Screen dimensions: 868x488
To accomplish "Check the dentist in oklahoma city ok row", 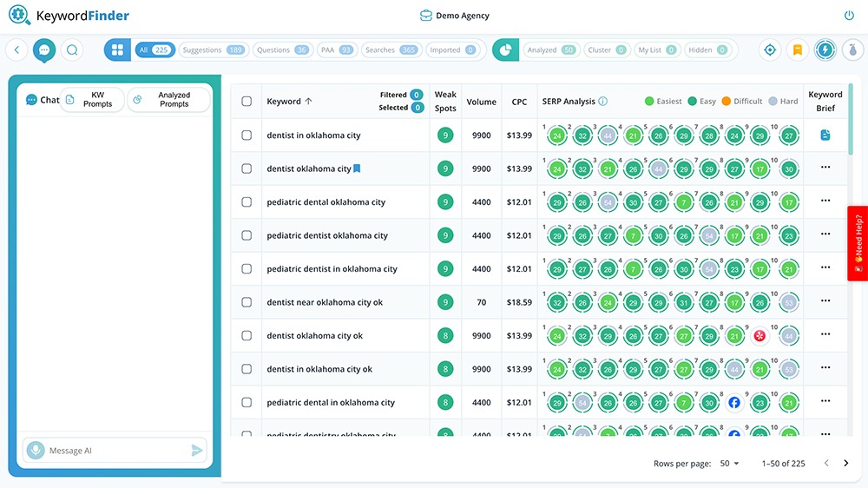I will [x=247, y=369].
